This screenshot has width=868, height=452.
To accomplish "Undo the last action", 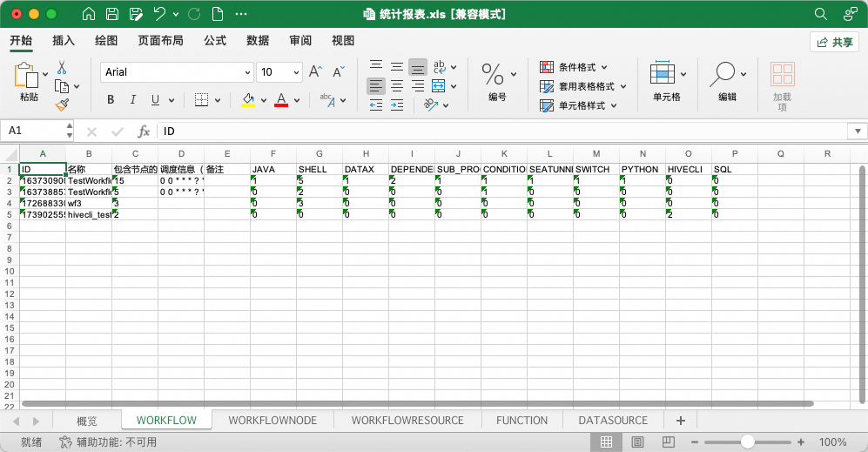I will [x=159, y=14].
